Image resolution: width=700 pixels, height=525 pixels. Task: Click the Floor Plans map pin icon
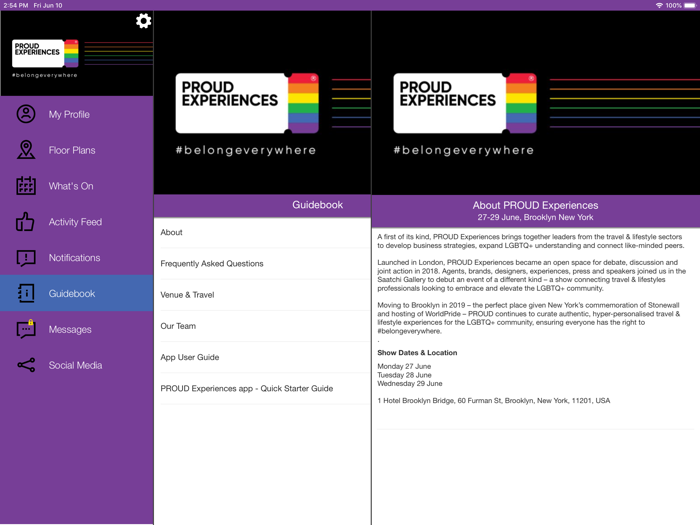[26, 150]
